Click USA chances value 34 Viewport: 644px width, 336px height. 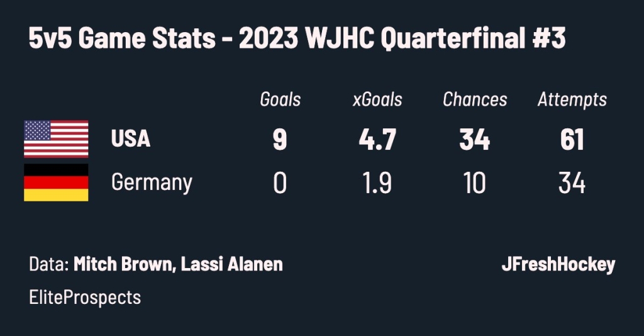pyautogui.click(x=475, y=139)
